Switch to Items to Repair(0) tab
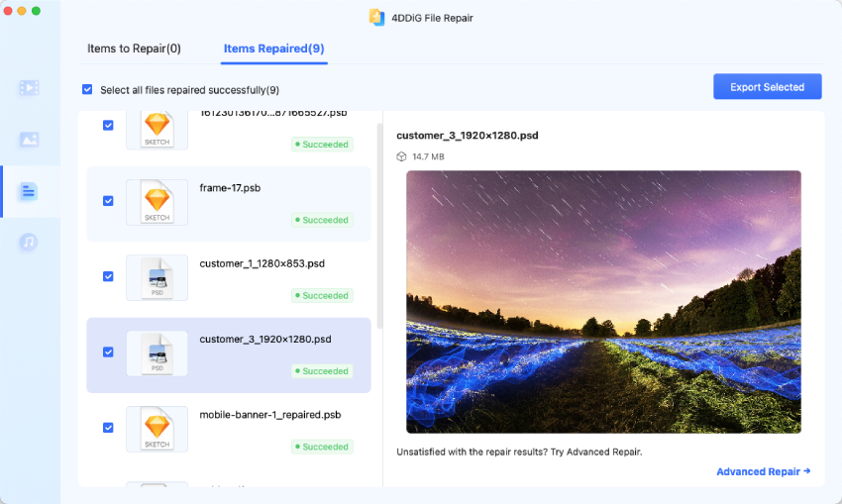This screenshot has height=504, width=842. (134, 49)
